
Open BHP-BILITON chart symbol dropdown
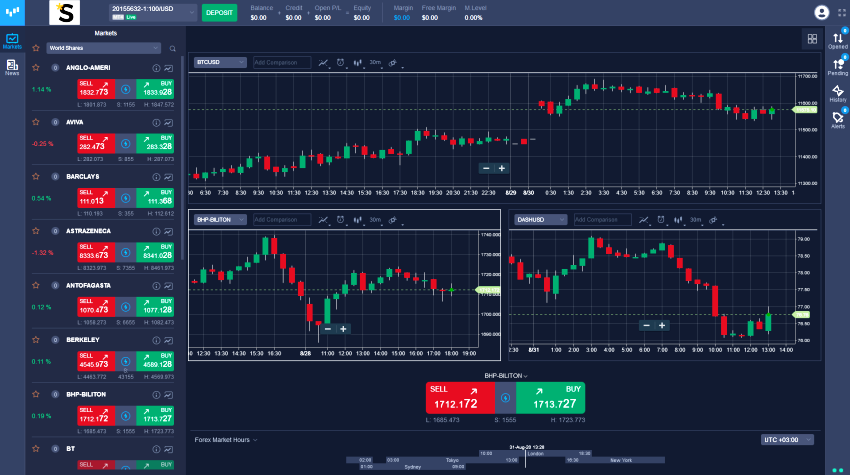[220, 220]
